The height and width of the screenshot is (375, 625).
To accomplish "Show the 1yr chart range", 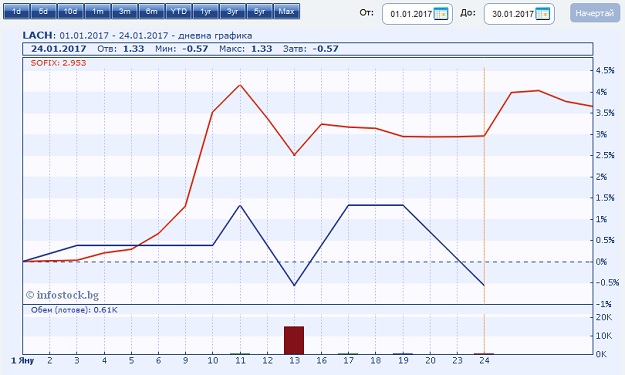I will (206, 12).
